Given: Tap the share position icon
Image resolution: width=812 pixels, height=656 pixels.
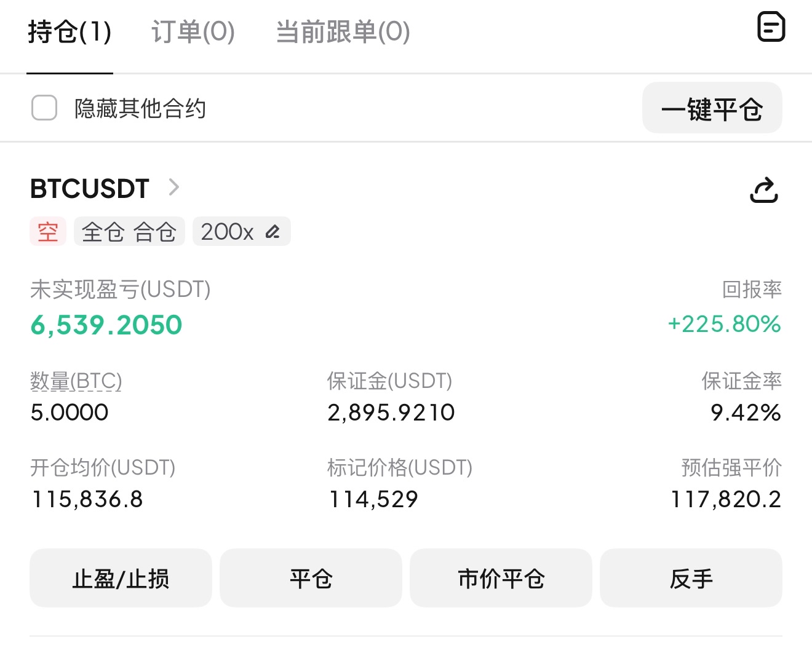Looking at the screenshot, I should pyautogui.click(x=764, y=190).
